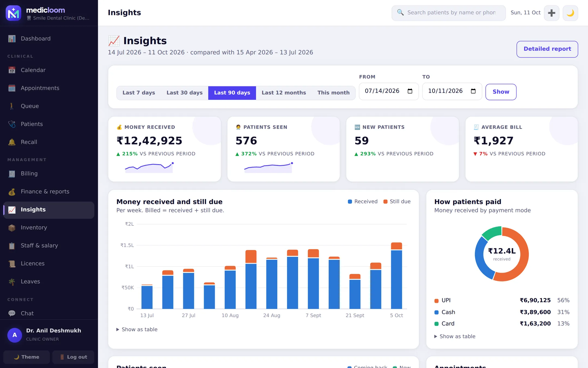Click the Card green color swatch

click(x=436, y=324)
